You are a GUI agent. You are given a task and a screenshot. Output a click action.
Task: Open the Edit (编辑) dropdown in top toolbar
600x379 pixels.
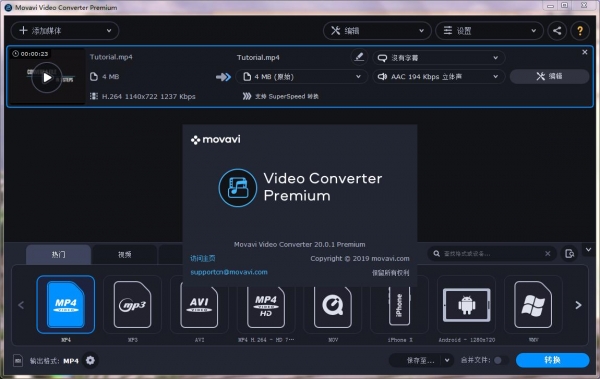[377, 31]
